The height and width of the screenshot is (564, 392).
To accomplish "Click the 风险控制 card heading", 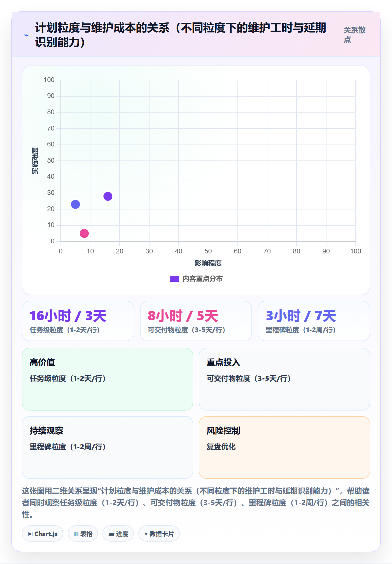I will [223, 431].
